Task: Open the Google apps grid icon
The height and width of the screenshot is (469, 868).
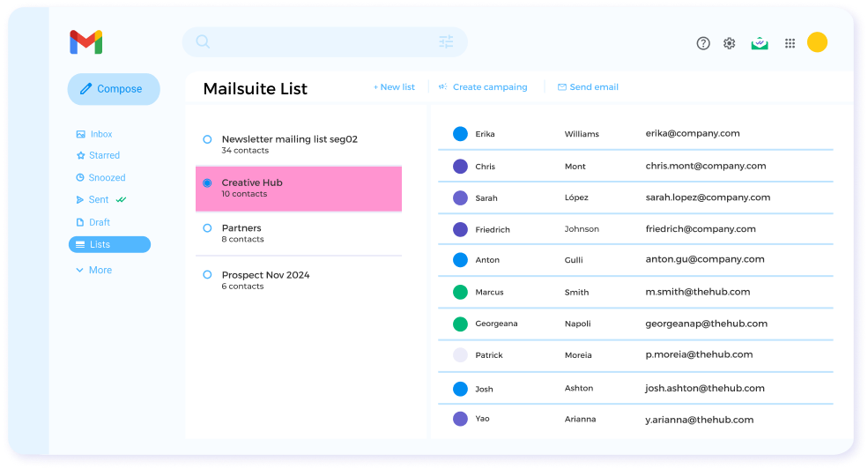Action: click(x=790, y=43)
